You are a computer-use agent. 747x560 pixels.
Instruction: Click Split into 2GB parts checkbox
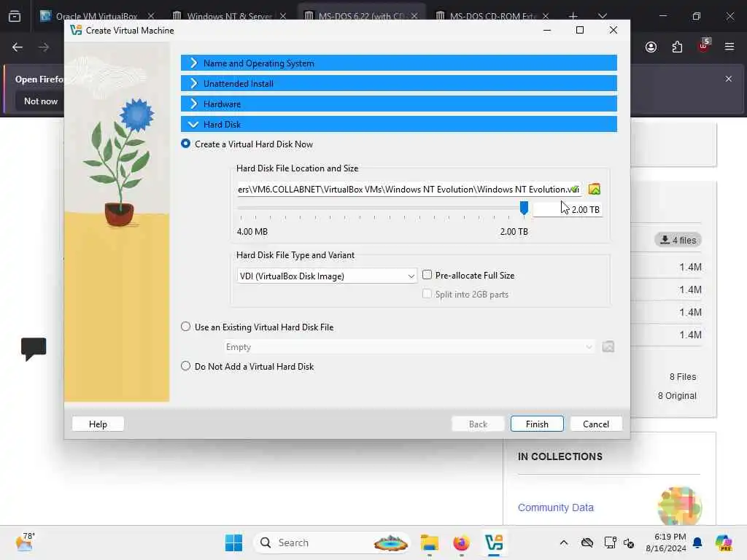(427, 294)
